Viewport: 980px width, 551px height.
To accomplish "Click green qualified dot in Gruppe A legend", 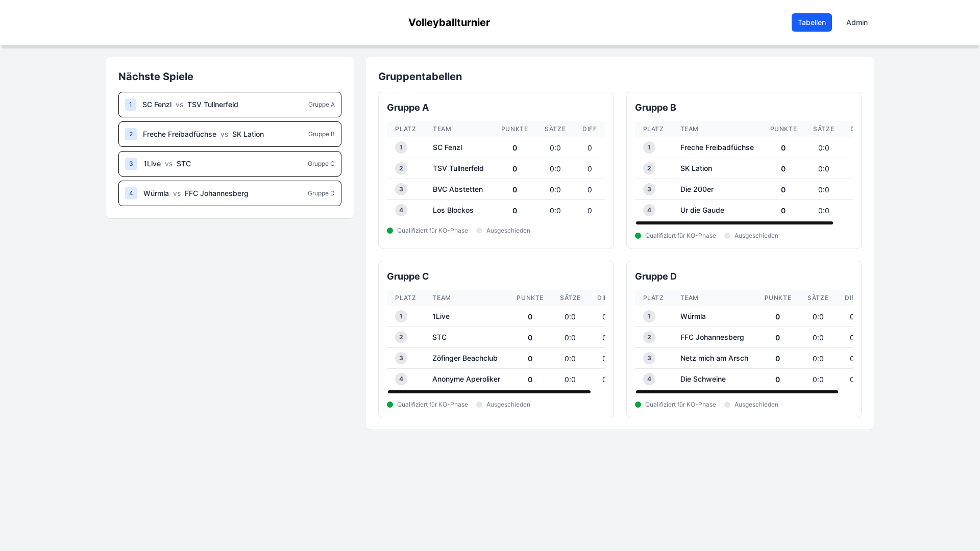I will pyautogui.click(x=390, y=231).
